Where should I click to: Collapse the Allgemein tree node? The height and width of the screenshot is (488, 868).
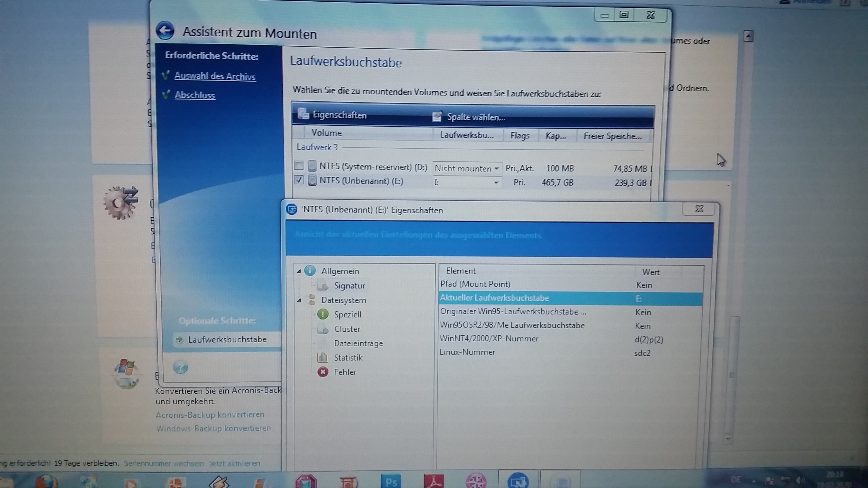299,271
